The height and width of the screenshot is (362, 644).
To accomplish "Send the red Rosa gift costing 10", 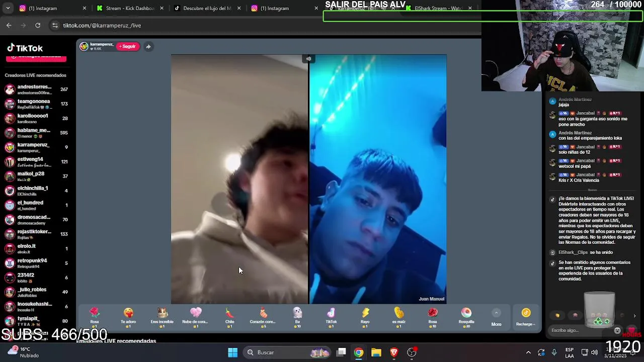I will tap(433, 318).
